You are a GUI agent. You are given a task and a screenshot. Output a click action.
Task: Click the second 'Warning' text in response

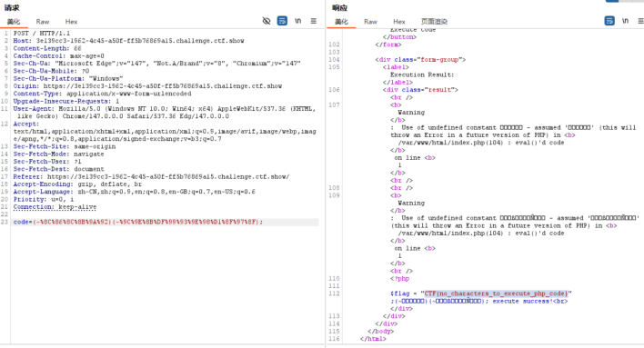[x=411, y=204]
